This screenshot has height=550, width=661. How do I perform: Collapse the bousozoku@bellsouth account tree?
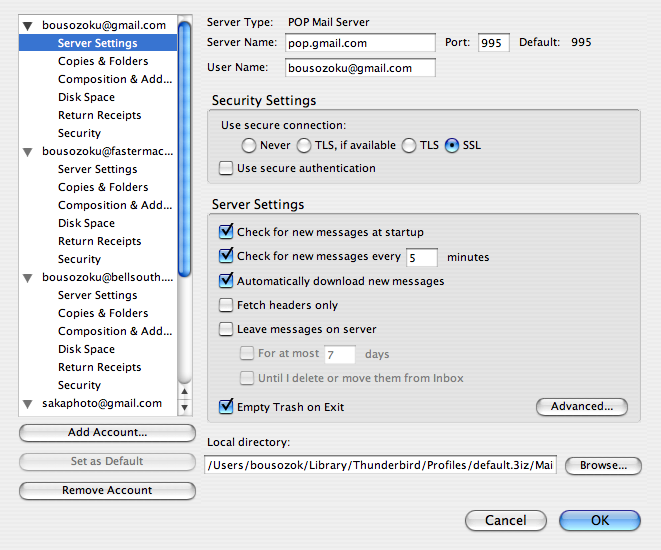pos(28,278)
